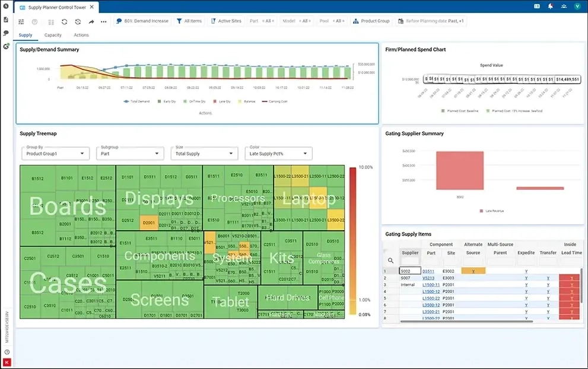The image size is (588, 369).
Task: Open the notifications bell
Action: pyautogui.click(x=551, y=7)
